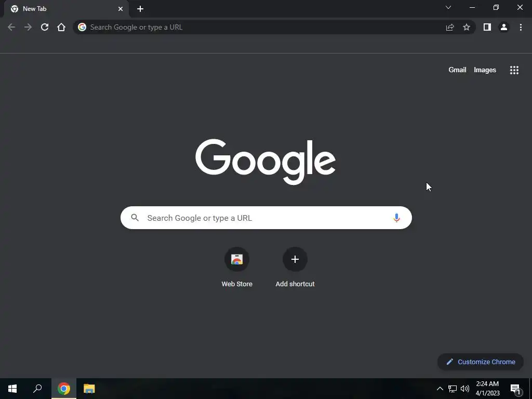Screen dimensions: 532x399
Task: Click the Add shortcut plus tile
Action: tap(295, 267)
